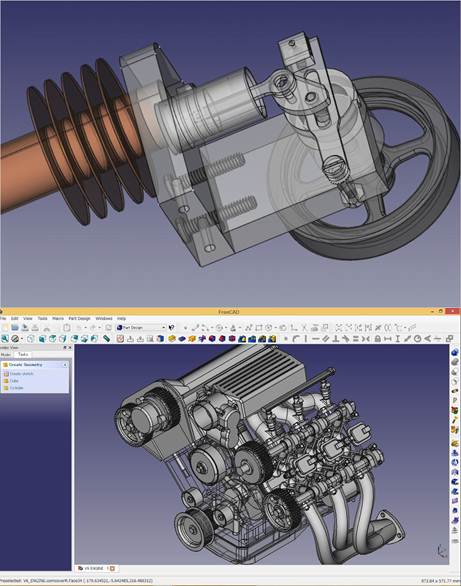Click the Create sketch icon in toolbar

[x=120, y=339]
